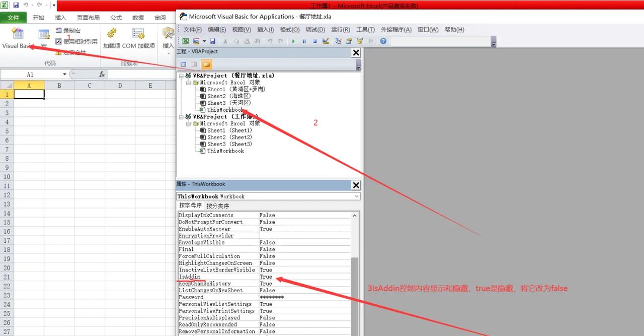Select the Password property row
The height and width of the screenshot is (336, 644).
[264, 297]
